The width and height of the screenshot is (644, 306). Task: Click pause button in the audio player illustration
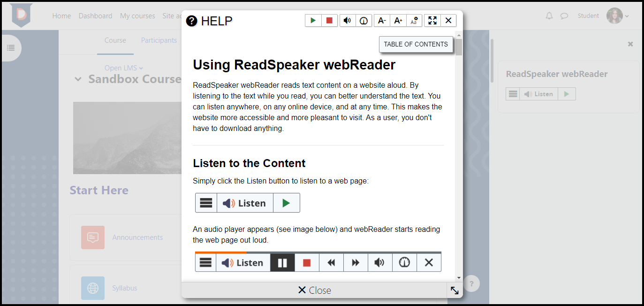pos(282,263)
